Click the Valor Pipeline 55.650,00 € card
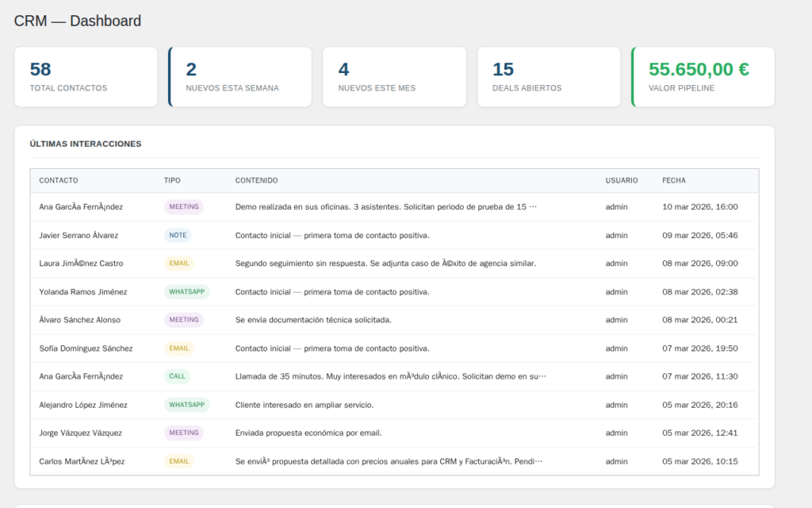This screenshot has height=508, width=812. (702, 76)
